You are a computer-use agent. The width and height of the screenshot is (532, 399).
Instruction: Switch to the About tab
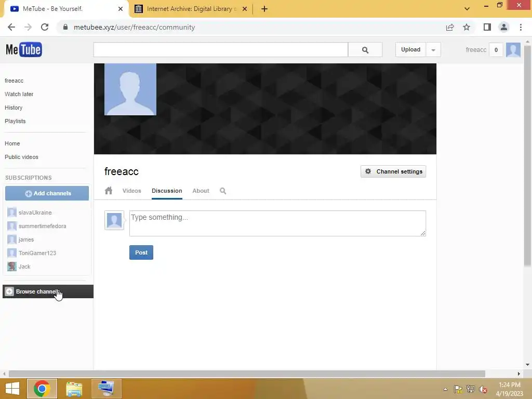click(x=201, y=191)
